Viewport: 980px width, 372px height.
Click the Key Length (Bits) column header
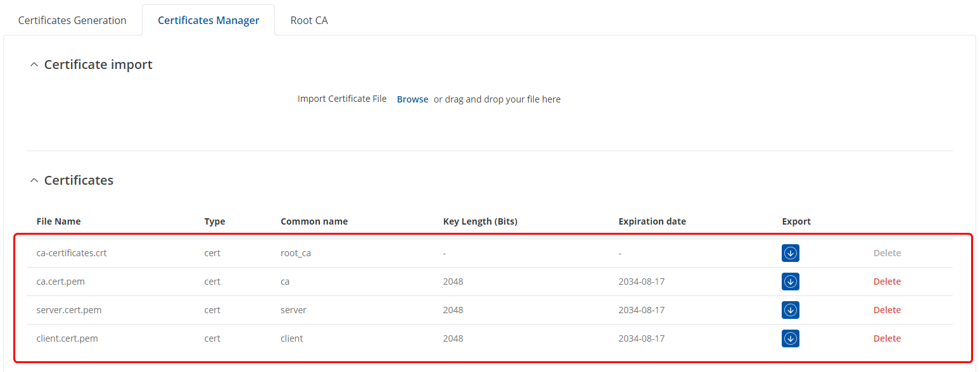tap(480, 221)
